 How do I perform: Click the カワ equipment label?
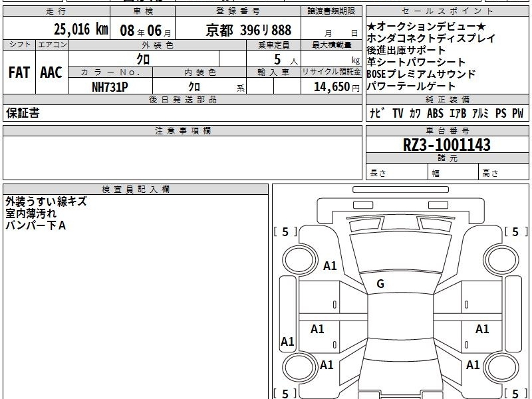pos(415,113)
